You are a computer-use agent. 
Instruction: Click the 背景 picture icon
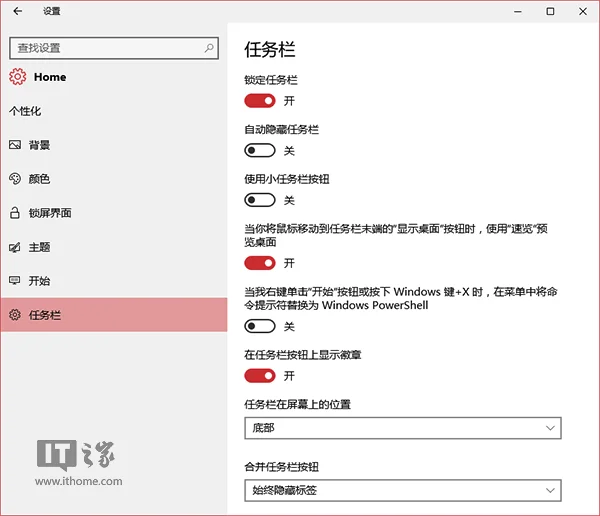(x=15, y=145)
